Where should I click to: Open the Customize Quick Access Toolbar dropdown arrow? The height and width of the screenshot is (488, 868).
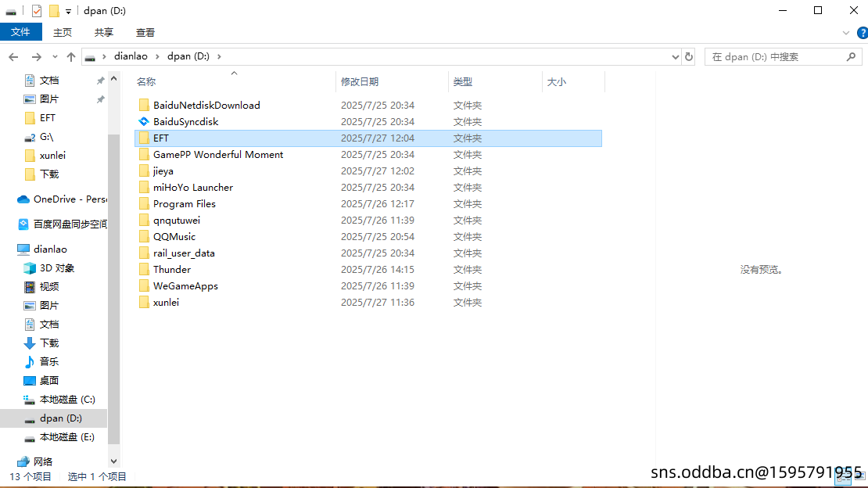pos(68,12)
